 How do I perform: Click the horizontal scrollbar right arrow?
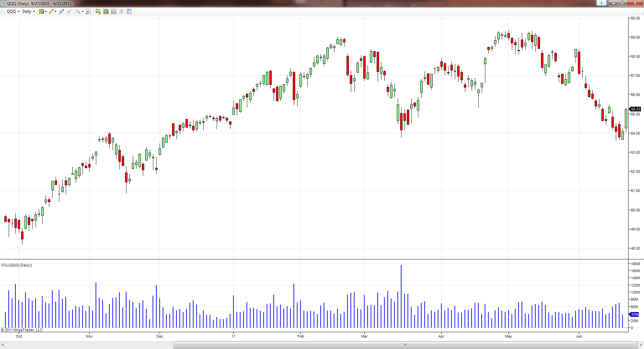click(x=641, y=345)
